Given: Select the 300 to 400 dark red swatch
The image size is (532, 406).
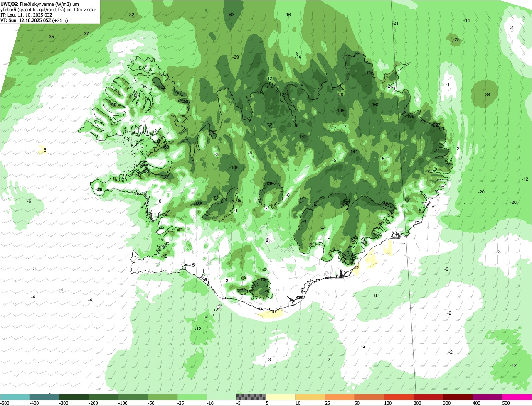Looking at the screenshot, I should pos(458,397).
